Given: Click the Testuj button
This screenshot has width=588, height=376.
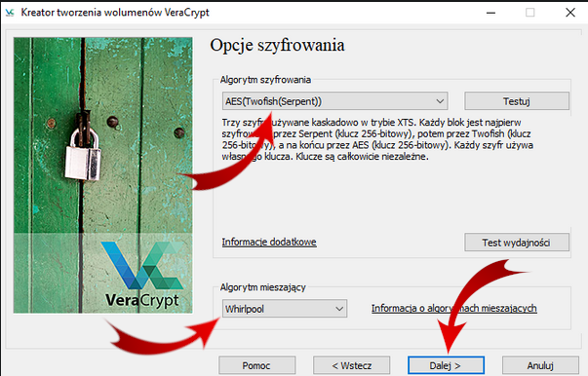Looking at the screenshot, I should coord(517,101).
